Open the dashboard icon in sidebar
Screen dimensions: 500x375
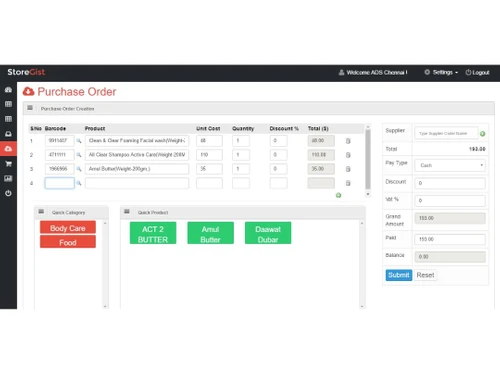click(x=8, y=90)
